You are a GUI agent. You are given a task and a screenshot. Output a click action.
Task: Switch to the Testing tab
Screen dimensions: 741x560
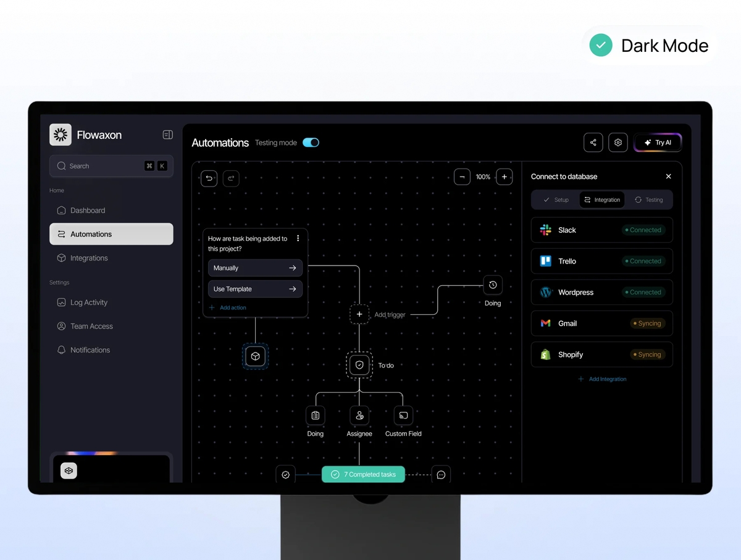click(x=648, y=200)
